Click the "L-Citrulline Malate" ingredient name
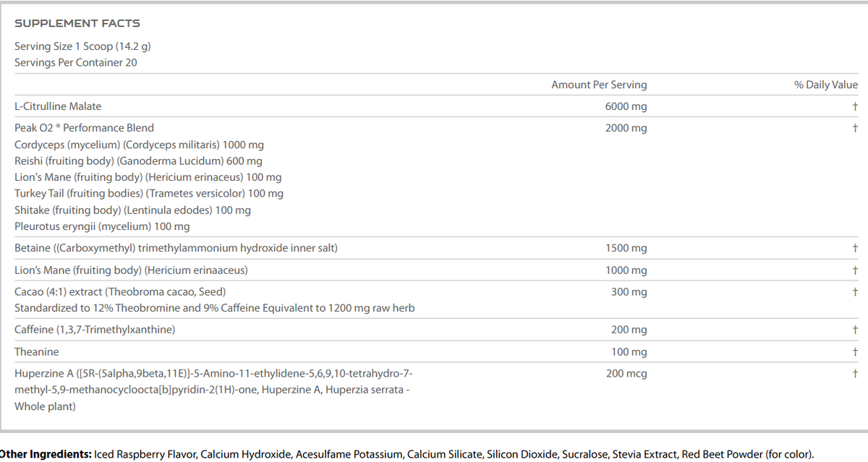This screenshot has height=462, width=868. point(58,106)
